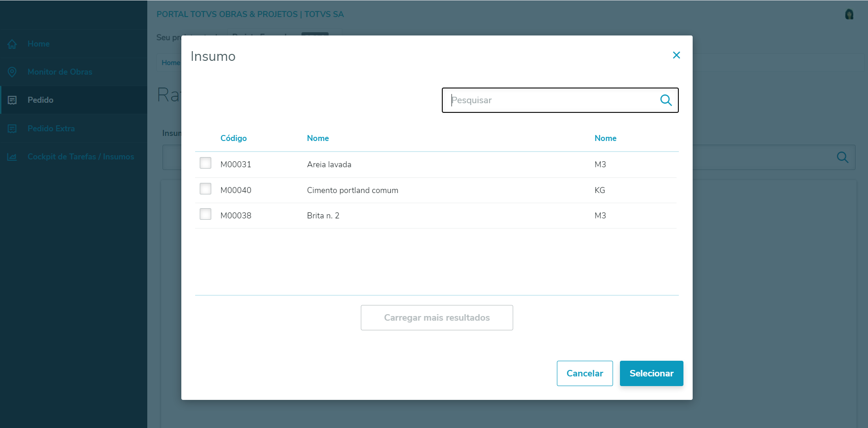
Task: Click Carregar mais resultados button
Action: pos(437,317)
